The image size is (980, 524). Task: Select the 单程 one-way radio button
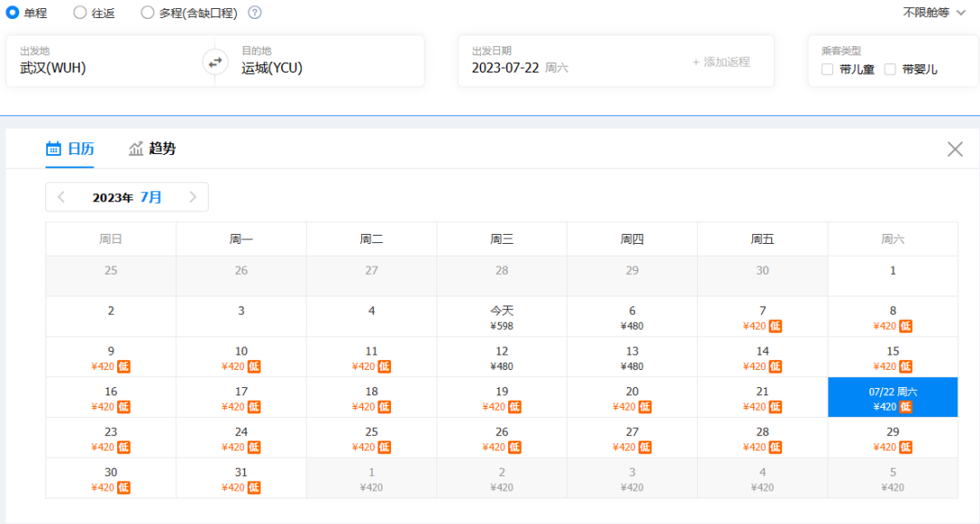click(x=13, y=13)
